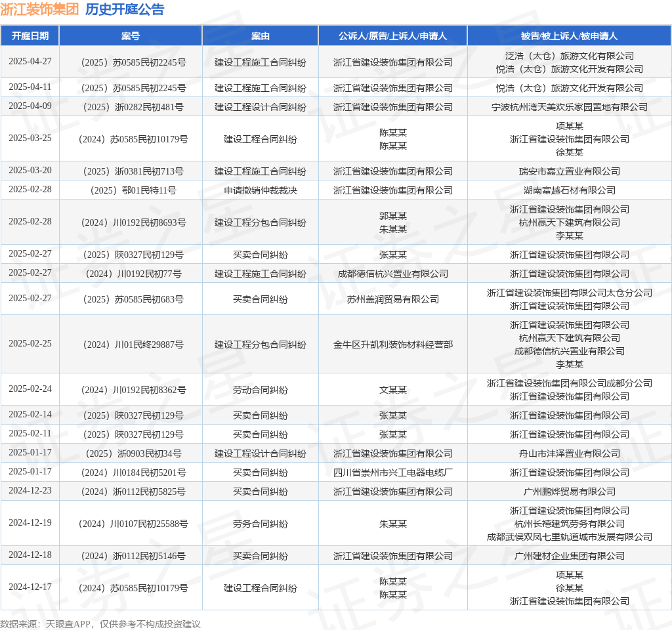The image size is (672, 630).
Task: Click the 数据来源 天眼查APP footer note
Action: (100, 624)
